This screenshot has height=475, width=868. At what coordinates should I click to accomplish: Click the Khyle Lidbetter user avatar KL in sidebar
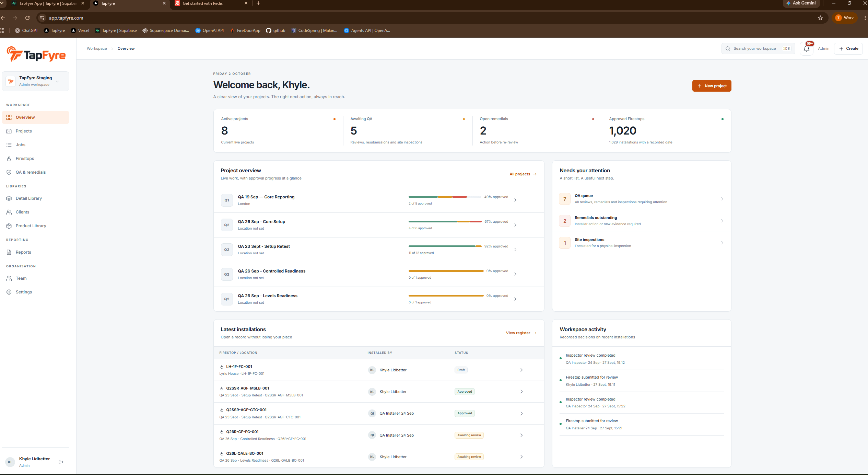coord(10,462)
